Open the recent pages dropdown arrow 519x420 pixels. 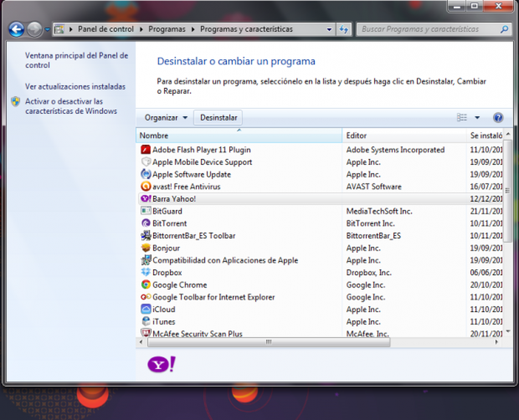tap(47, 29)
